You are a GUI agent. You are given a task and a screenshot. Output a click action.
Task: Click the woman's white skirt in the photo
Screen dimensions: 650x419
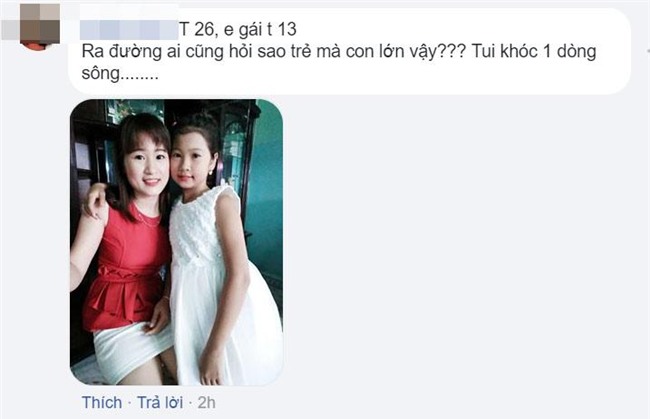tap(131, 350)
